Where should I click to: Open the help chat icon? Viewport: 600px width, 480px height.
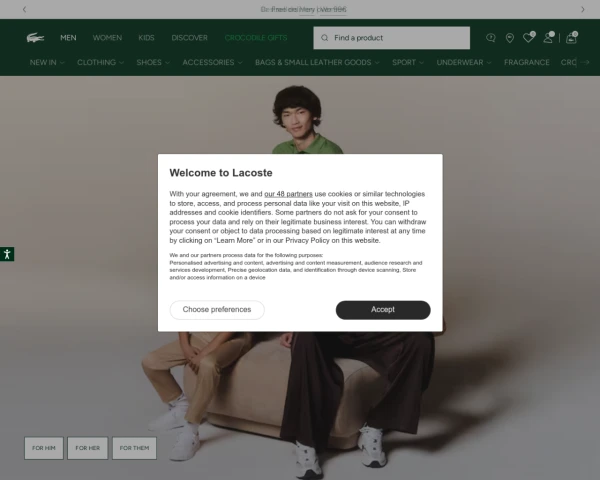click(x=491, y=38)
